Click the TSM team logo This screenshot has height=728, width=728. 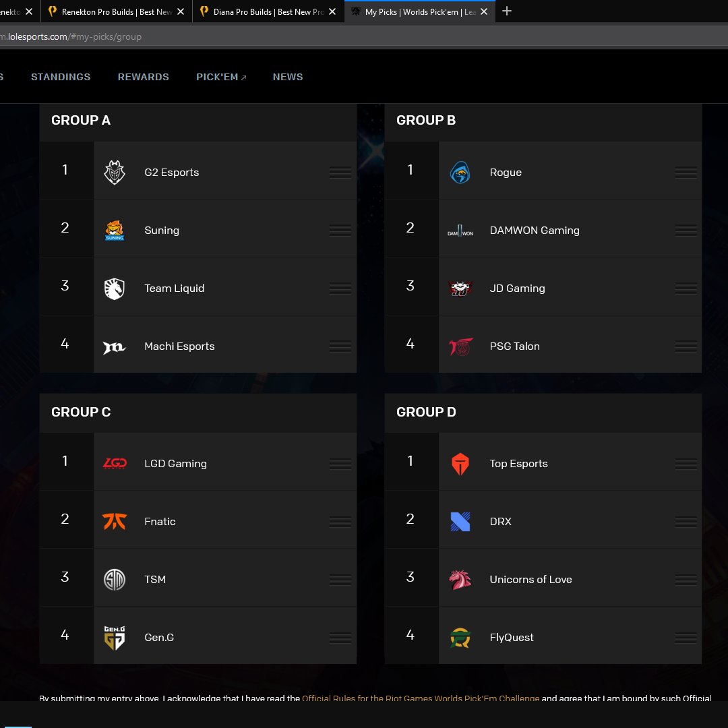pos(114,580)
